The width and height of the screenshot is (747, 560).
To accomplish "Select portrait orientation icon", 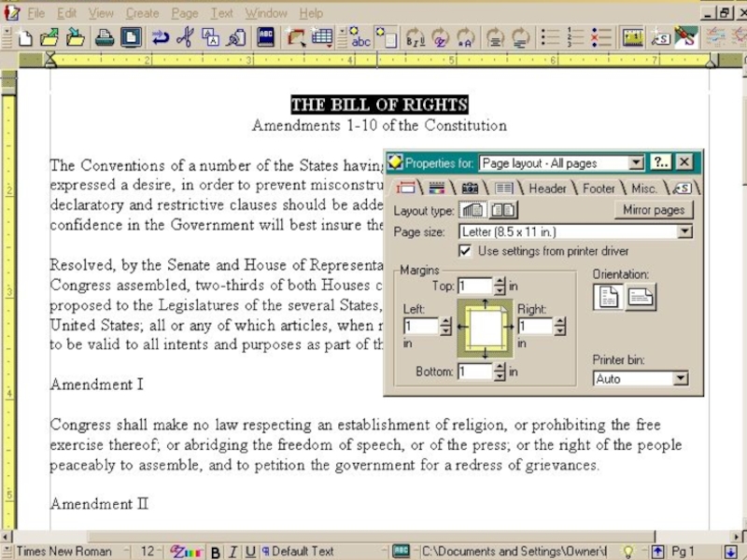I will pyautogui.click(x=608, y=298).
